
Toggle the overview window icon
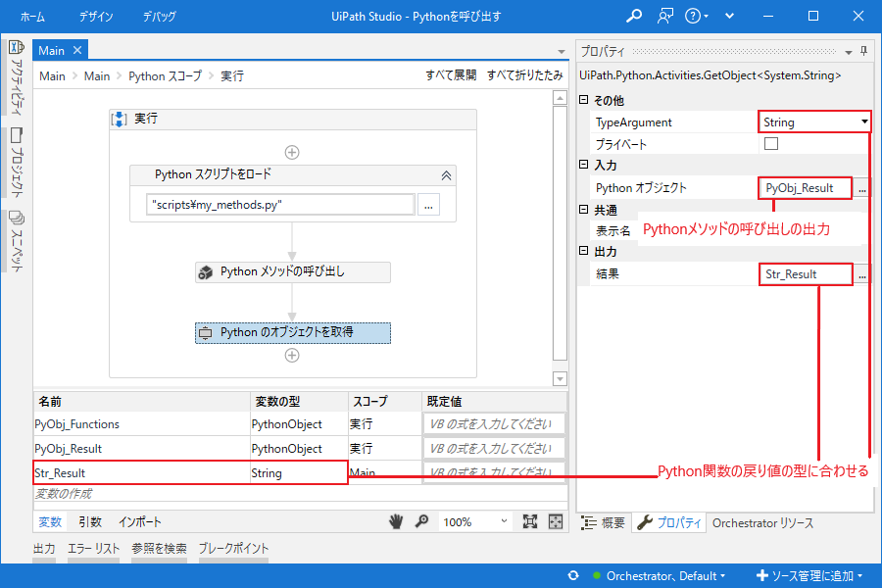[x=556, y=521]
